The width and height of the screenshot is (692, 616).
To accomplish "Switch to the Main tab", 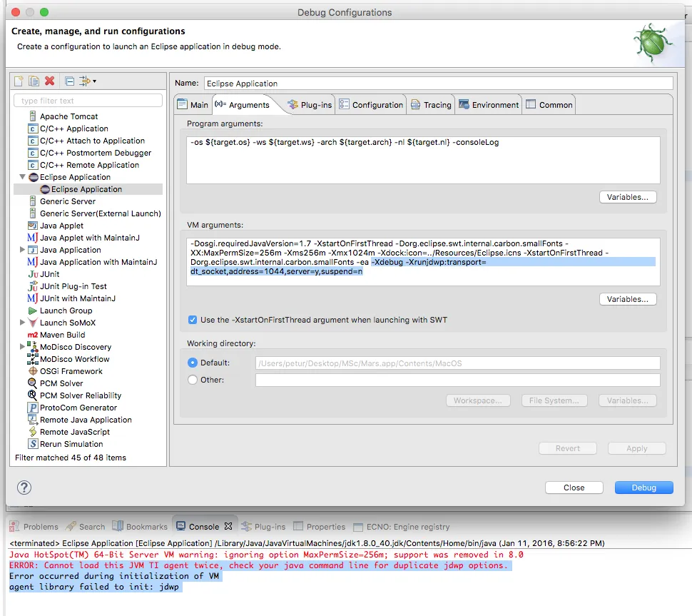I will tap(193, 105).
